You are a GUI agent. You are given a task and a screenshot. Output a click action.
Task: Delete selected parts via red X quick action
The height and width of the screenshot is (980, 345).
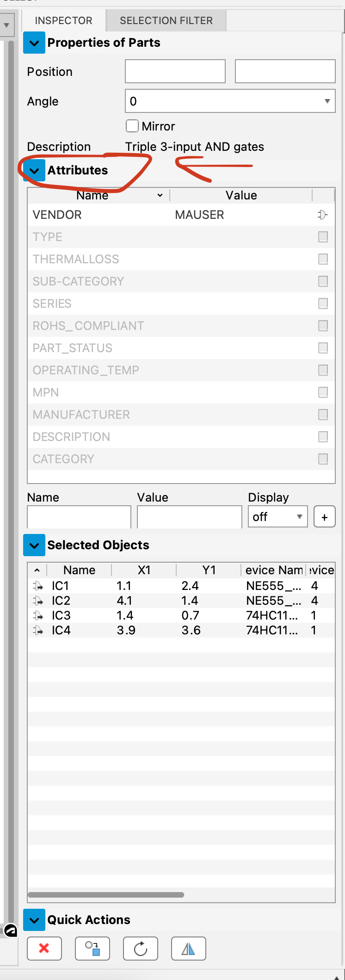44,948
